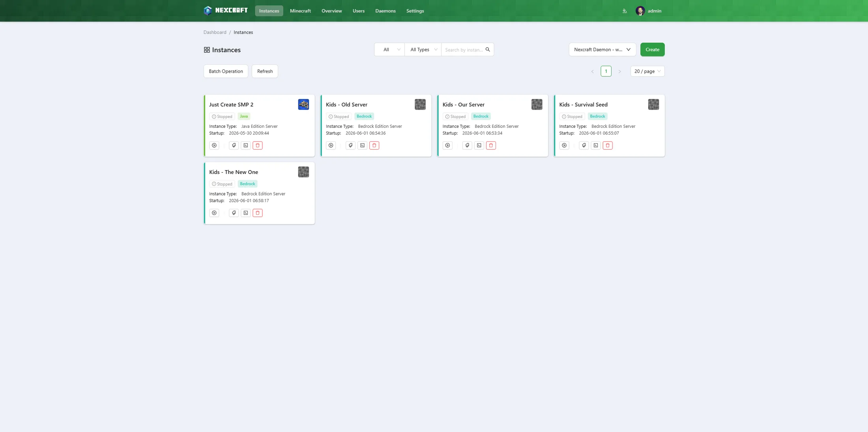The image size is (868, 432).
Task: Open the All status filter dropdown
Action: (x=389, y=49)
